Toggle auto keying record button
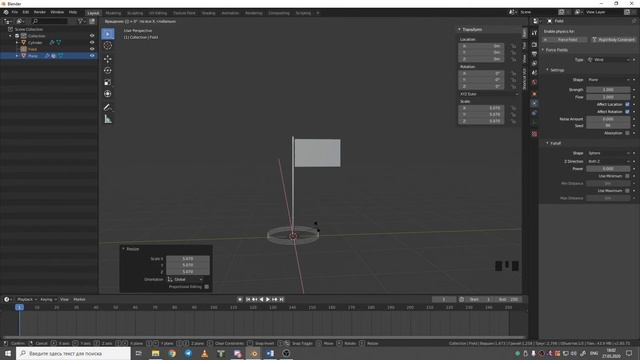 (x=240, y=300)
